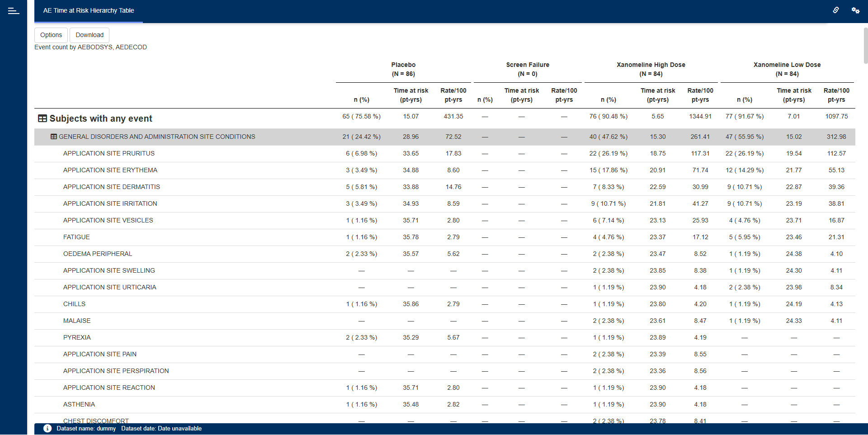Select the FATIGUE row label
The height and width of the screenshot is (435, 868).
76,237
